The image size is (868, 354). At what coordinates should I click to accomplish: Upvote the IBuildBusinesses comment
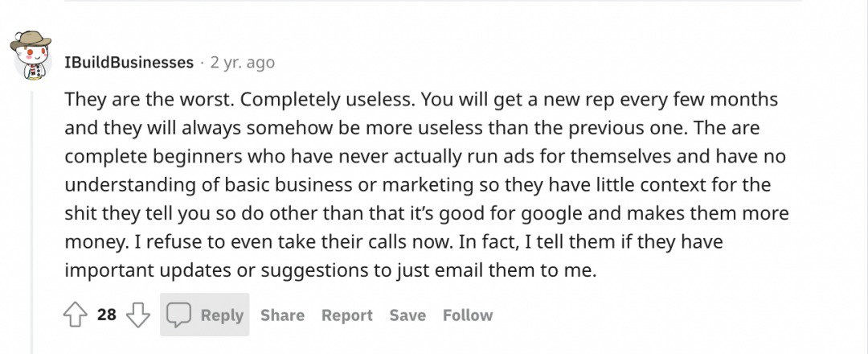click(x=75, y=315)
